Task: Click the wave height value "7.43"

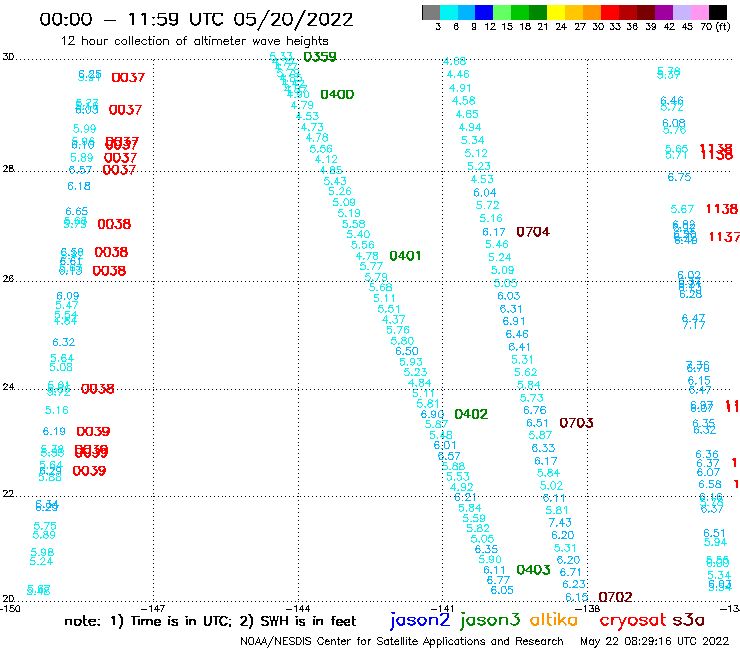Action: [x=560, y=523]
